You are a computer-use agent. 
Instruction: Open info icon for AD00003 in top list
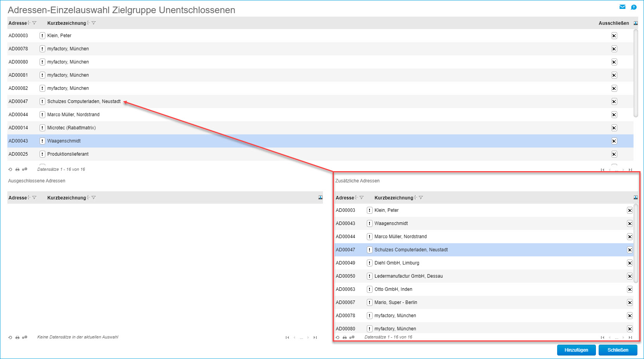pyautogui.click(x=42, y=36)
